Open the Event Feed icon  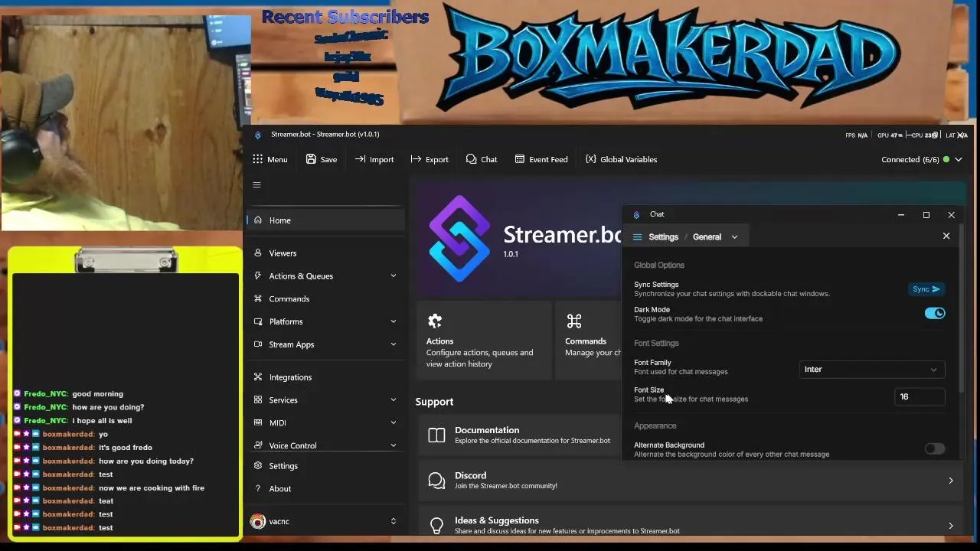[520, 159]
